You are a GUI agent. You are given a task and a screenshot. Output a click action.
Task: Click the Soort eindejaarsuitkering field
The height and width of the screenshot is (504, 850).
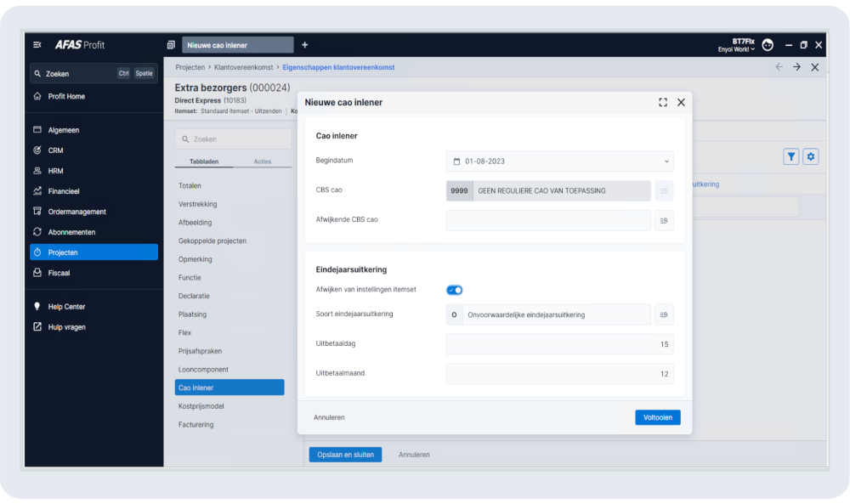click(548, 314)
